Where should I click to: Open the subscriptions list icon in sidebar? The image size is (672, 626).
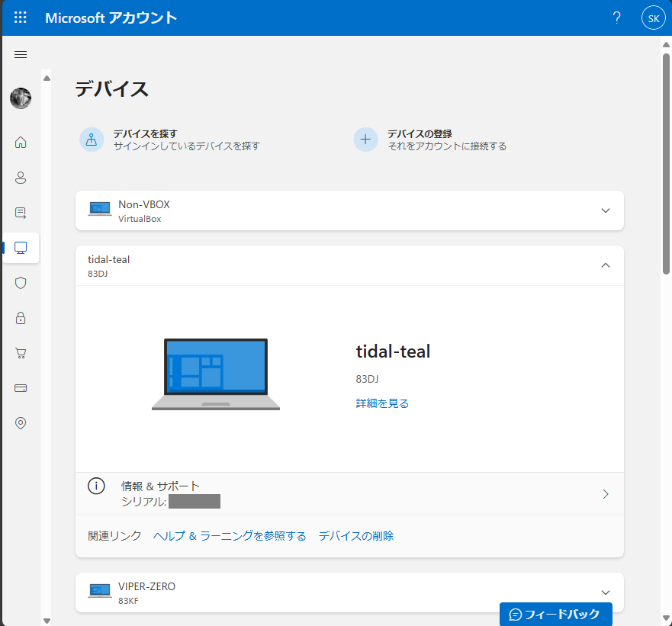click(x=21, y=213)
